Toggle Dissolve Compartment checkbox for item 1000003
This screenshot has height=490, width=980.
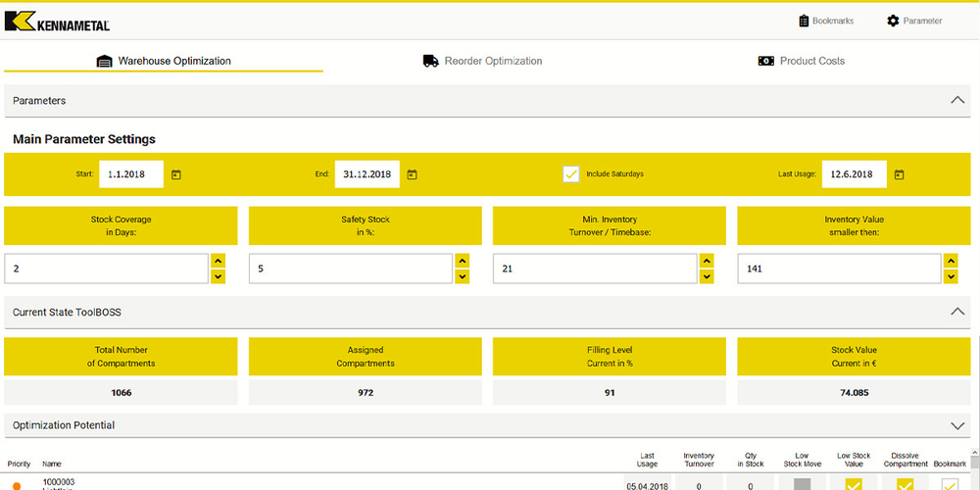point(905,484)
